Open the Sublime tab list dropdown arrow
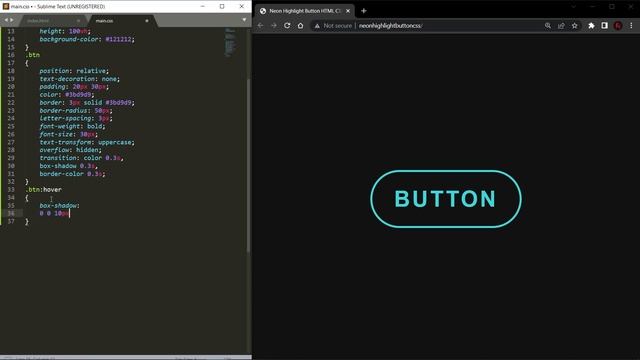This screenshot has width=640, height=360. (x=244, y=20)
